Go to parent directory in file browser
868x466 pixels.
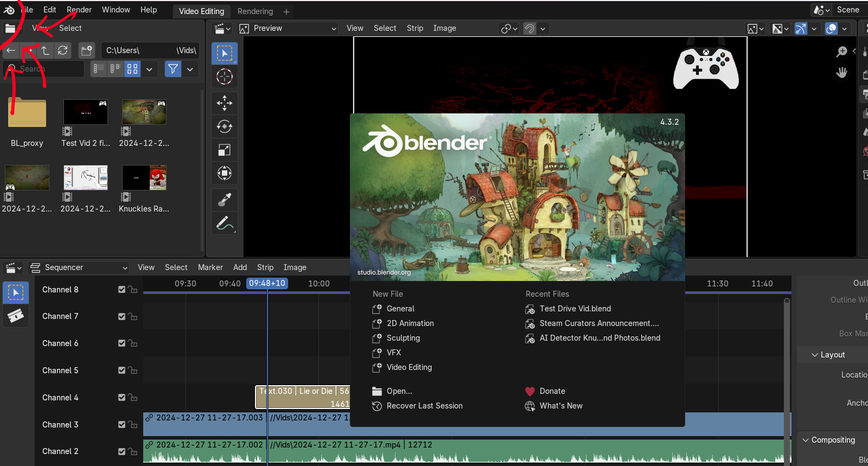[46, 50]
